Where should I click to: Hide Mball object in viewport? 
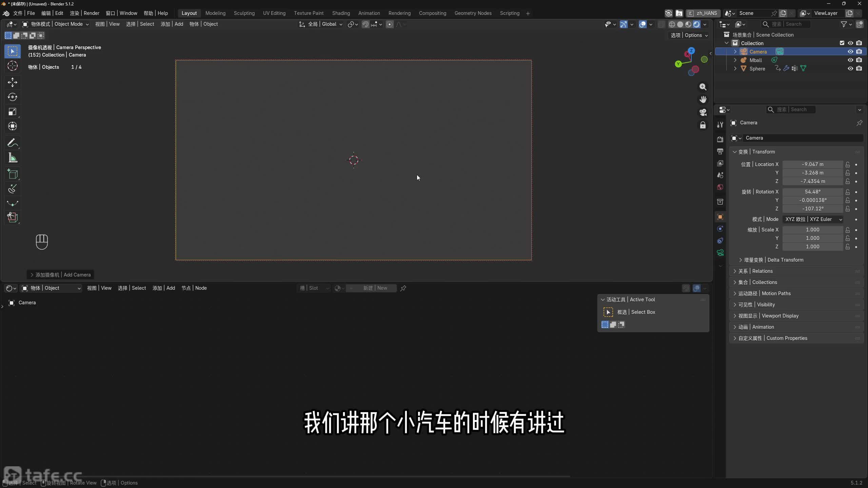click(850, 60)
